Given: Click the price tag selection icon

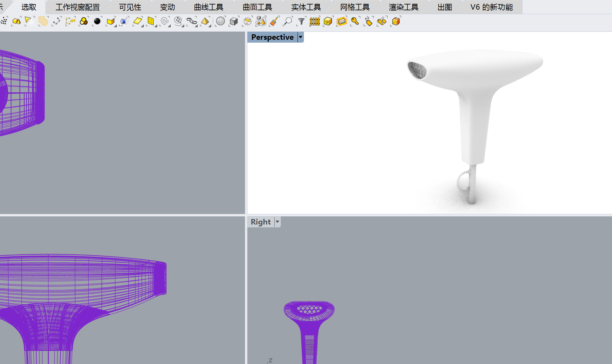Looking at the screenshot, I should pos(368,21).
